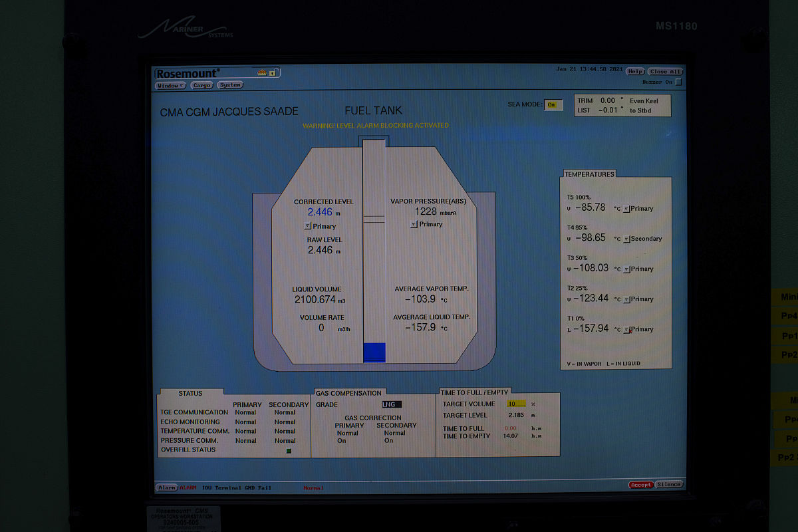The height and width of the screenshot is (532, 798).
Task: Silence the alarm with Silence button
Action: click(x=669, y=485)
